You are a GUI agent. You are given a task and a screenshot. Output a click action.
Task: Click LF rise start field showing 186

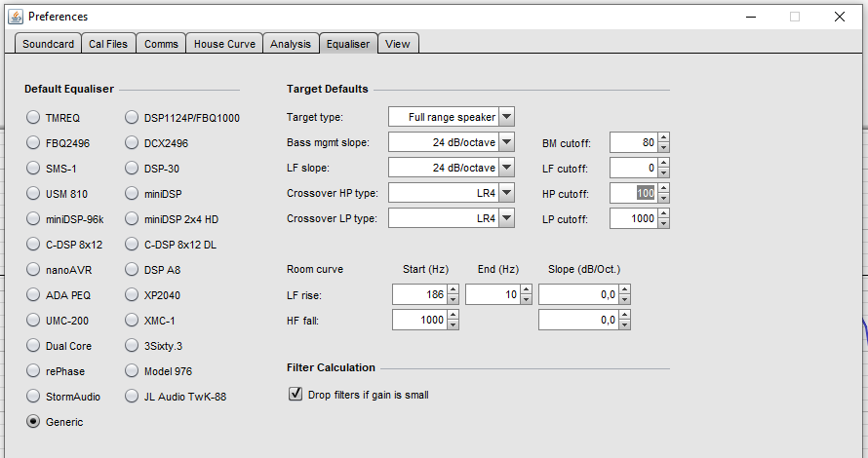pos(420,295)
